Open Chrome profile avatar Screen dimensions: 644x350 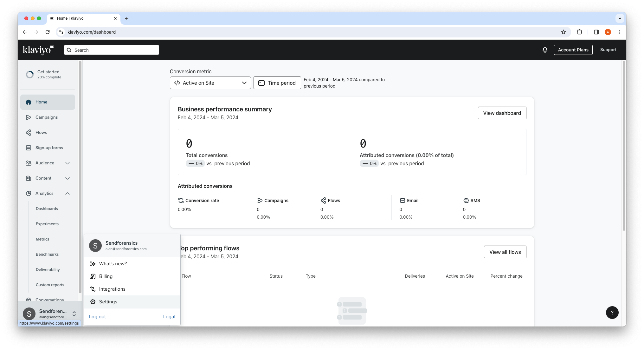608,32
